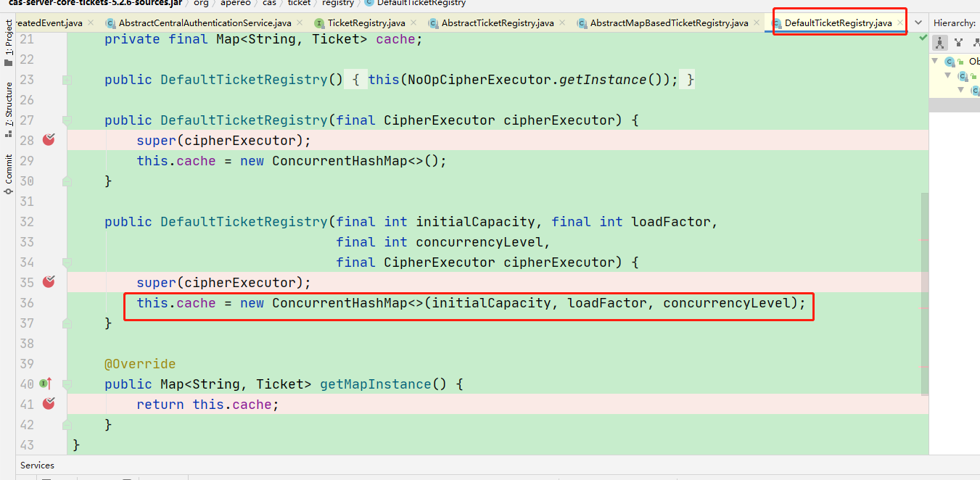Screen dimensions: 980x480
Task: Click 'private final Map<String, Ticket> cache;' on line 21
Action: click(x=263, y=39)
